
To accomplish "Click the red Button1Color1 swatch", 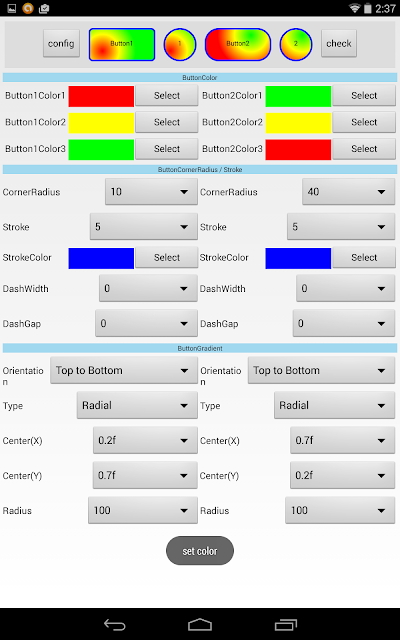I will 101,96.
